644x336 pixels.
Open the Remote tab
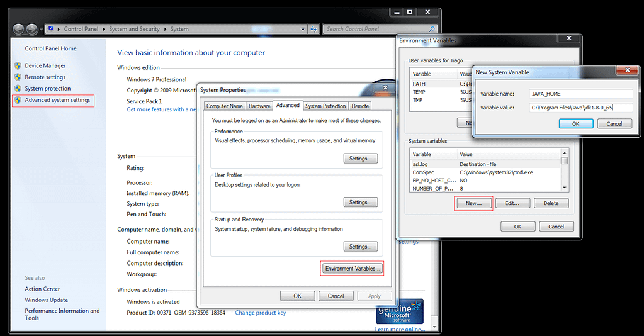(x=360, y=106)
